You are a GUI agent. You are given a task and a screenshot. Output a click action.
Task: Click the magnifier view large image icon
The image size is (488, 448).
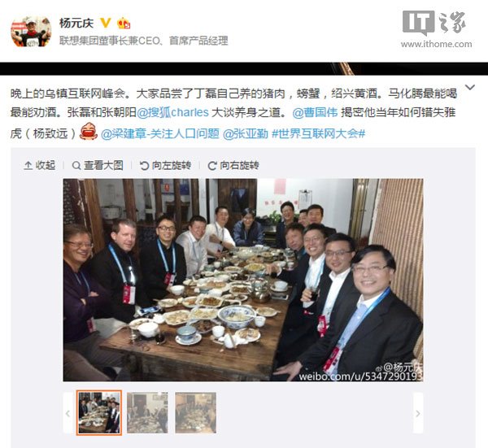pos(76,166)
